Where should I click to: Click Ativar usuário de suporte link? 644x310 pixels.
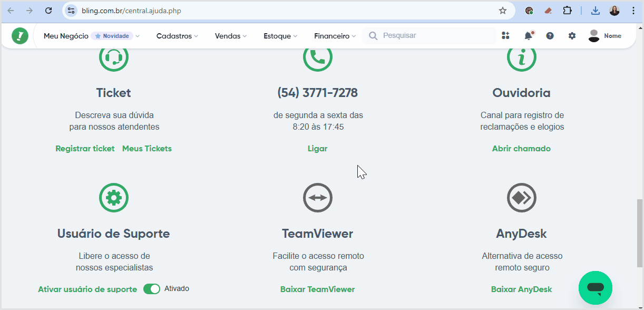pyautogui.click(x=87, y=289)
